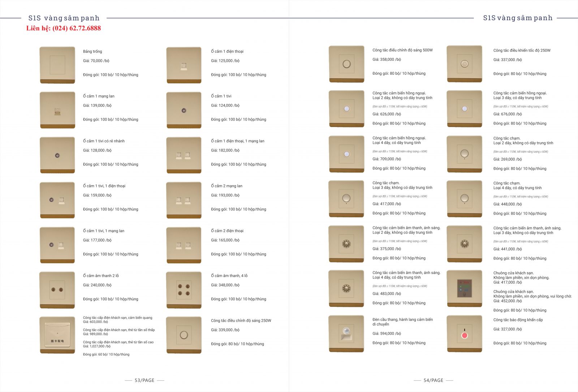Click the hotel doorbell panel image

(x=464, y=288)
